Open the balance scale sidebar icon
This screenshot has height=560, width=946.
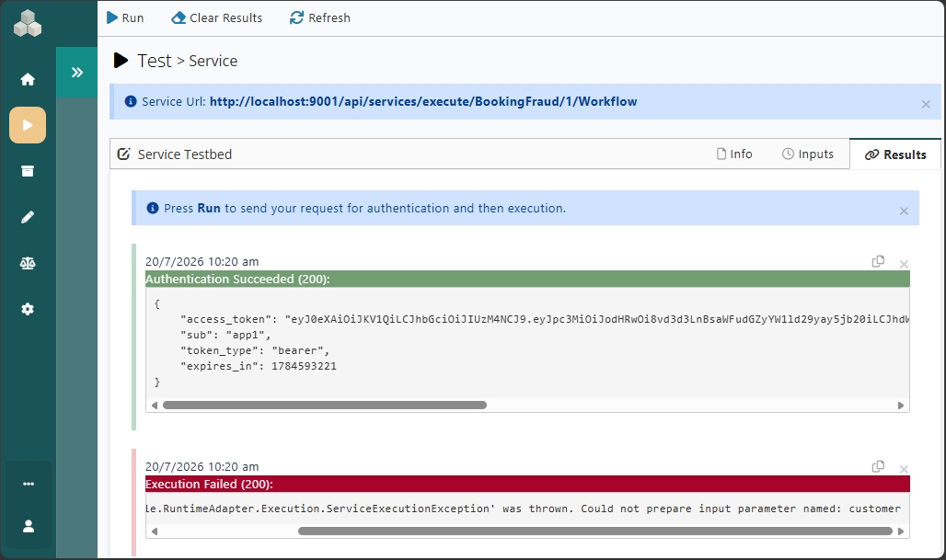point(28,263)
